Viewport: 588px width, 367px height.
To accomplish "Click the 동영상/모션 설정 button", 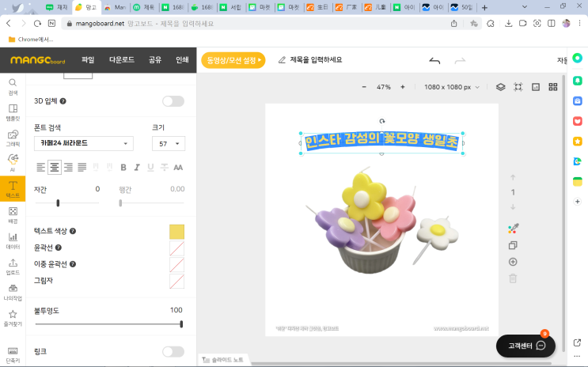I will [x=233, y=60].
